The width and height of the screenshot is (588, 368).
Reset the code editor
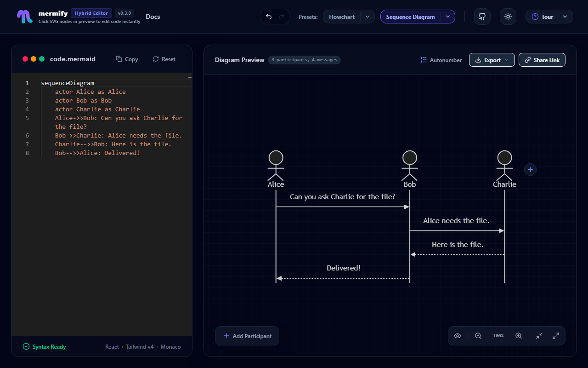pyautogui.click(x=164, y=59)
